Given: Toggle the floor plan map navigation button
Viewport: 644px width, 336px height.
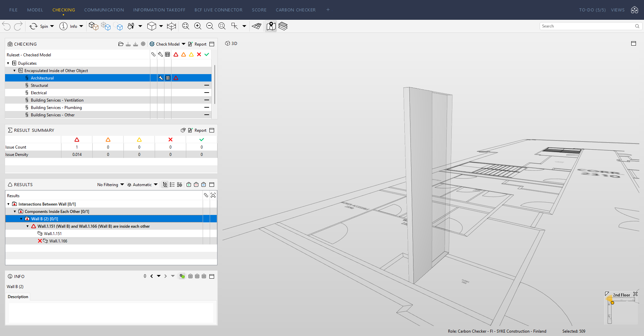Looking at the screenshot, I should (271, 26).
